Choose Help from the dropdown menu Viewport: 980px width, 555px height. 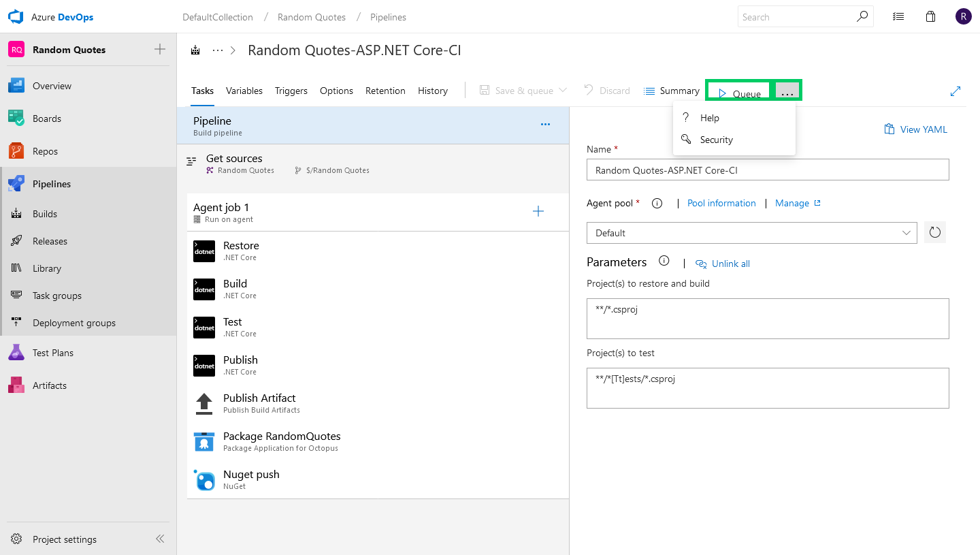pyautogui.click(x=734, y=118)
